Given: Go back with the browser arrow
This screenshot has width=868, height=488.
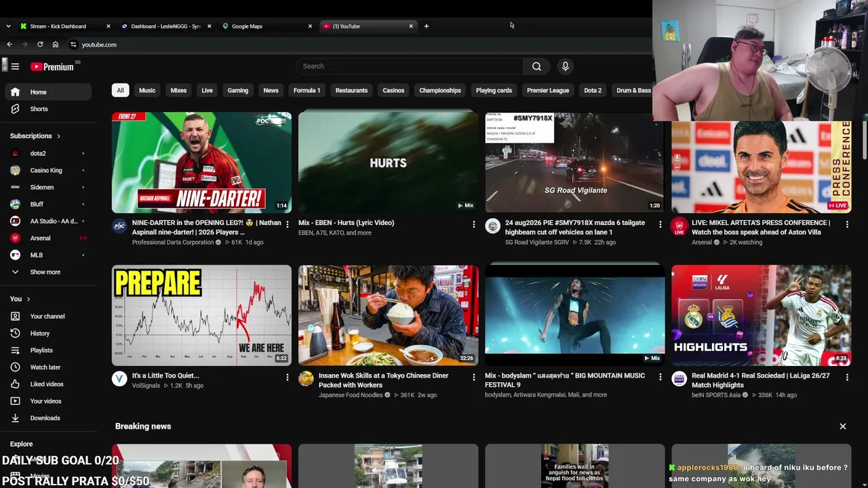Looking at the screenshot, I should (x=9, y=45).
